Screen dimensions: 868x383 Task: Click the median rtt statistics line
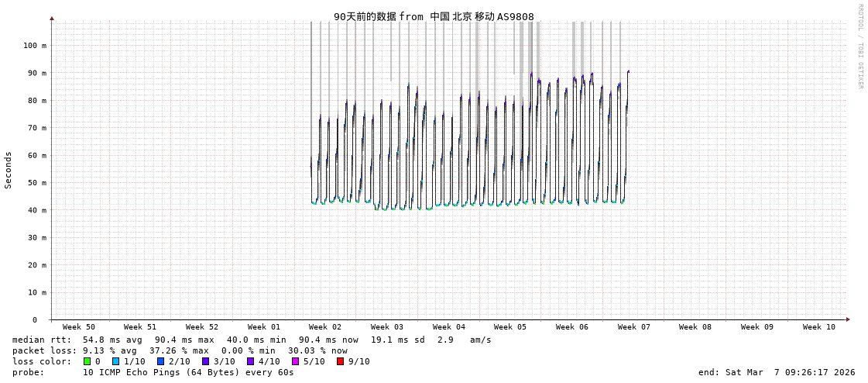pyautogui.click(x=252, y=340)
